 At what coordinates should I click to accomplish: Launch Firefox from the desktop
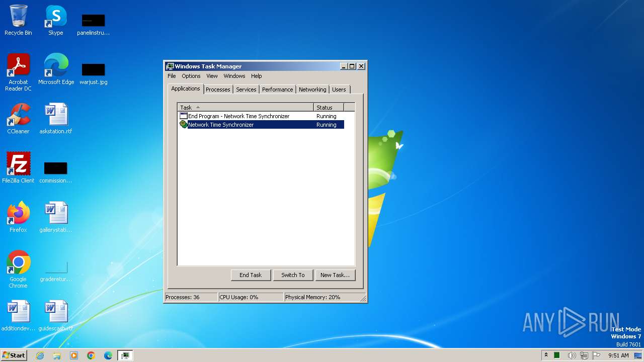tap(18, 217)
